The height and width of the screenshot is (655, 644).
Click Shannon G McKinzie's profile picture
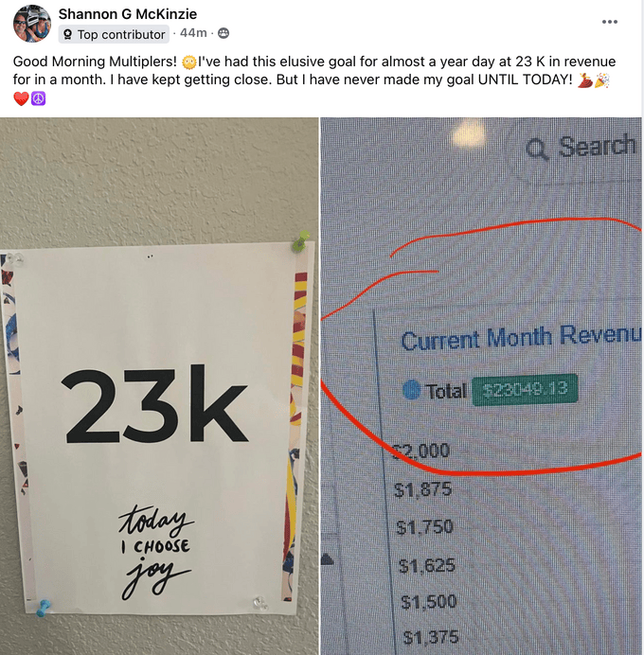click(x=32, y=24)
